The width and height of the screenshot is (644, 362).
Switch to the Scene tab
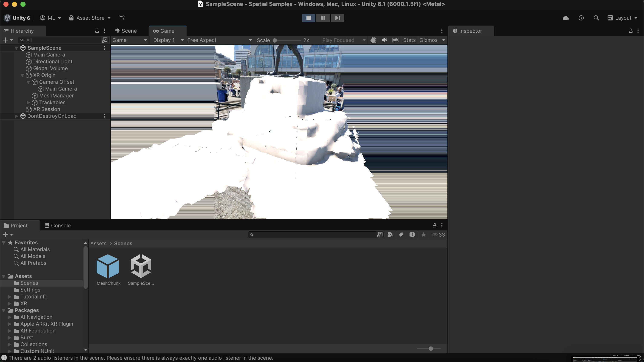(x=126, y=30)
